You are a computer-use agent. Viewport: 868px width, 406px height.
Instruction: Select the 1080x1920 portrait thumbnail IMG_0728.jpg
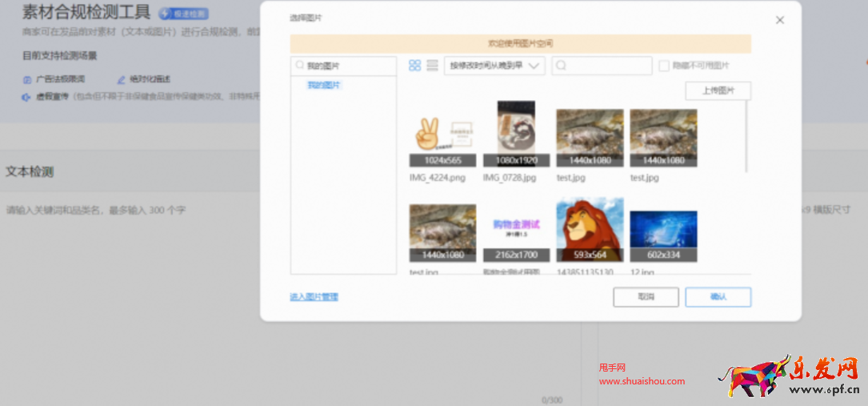pos(516,134)
